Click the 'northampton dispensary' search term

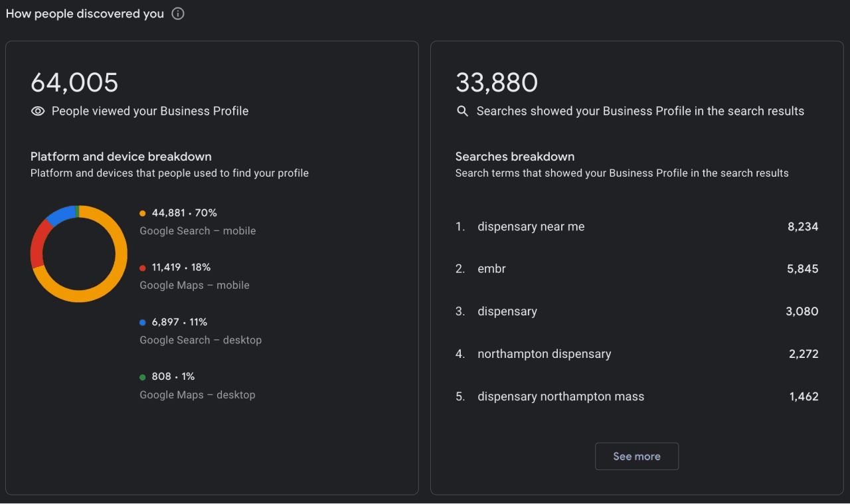click(x=544, y=354)
